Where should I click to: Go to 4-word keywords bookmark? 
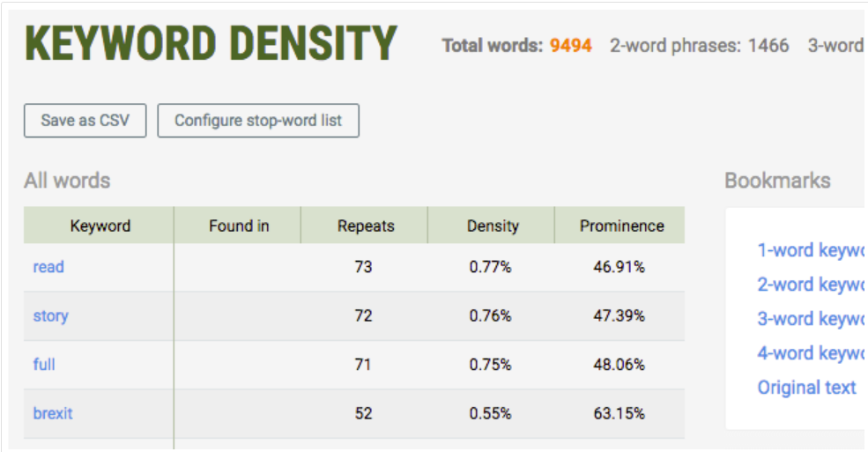811,353
